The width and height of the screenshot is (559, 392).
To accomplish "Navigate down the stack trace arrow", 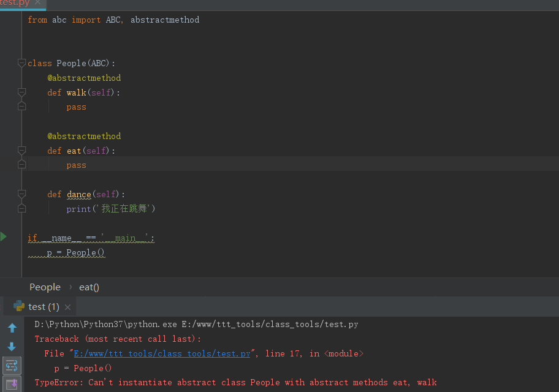I will (x=12, y=347).
